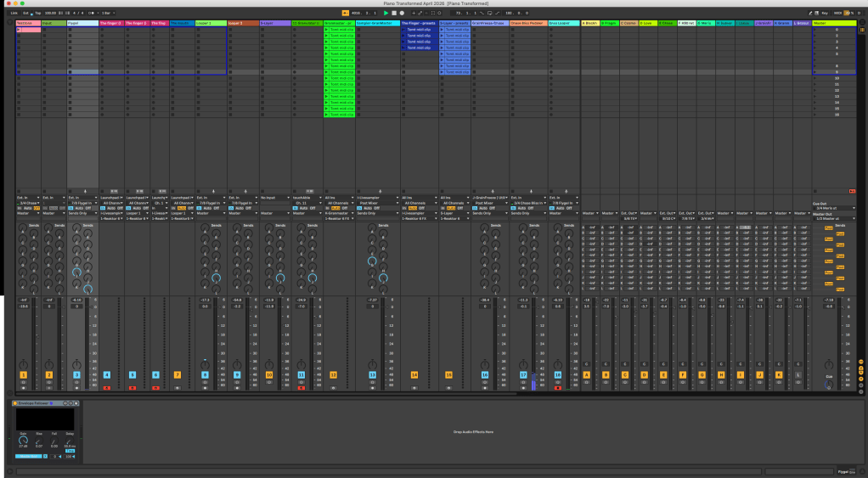Image resolution: width=868 pixels, height=478 pixels.
Task: Select the Looper 1 track header
Action: pos(210,23)
